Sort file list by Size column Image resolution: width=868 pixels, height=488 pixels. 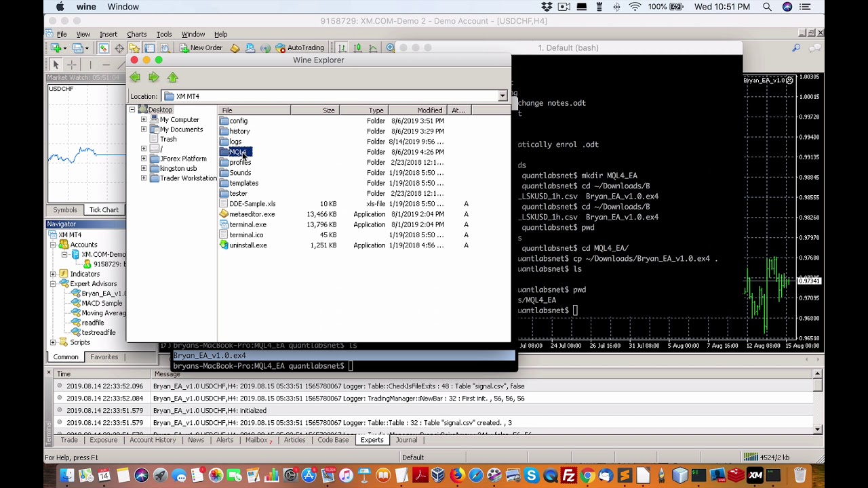[x=315, y=110]
